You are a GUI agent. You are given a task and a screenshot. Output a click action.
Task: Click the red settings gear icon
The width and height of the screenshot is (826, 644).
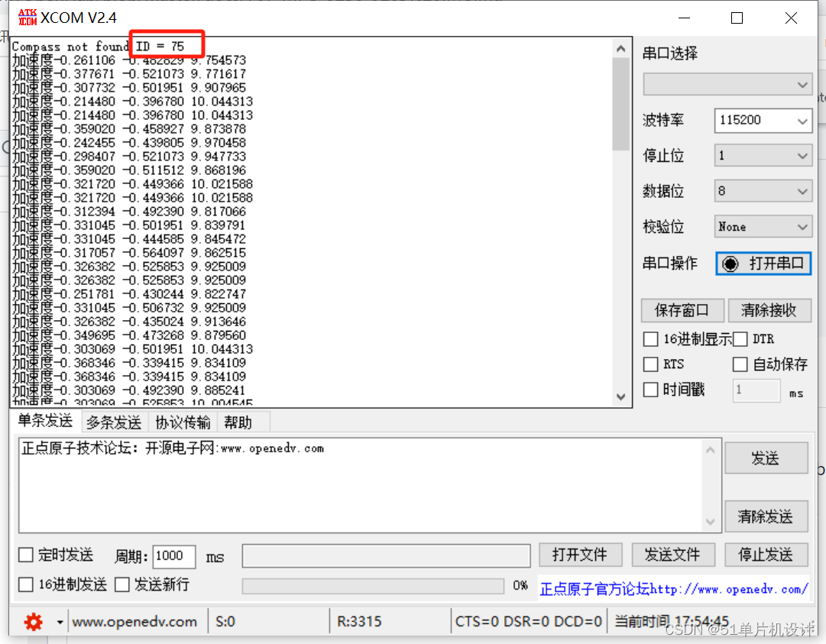(x=33, y=622)
